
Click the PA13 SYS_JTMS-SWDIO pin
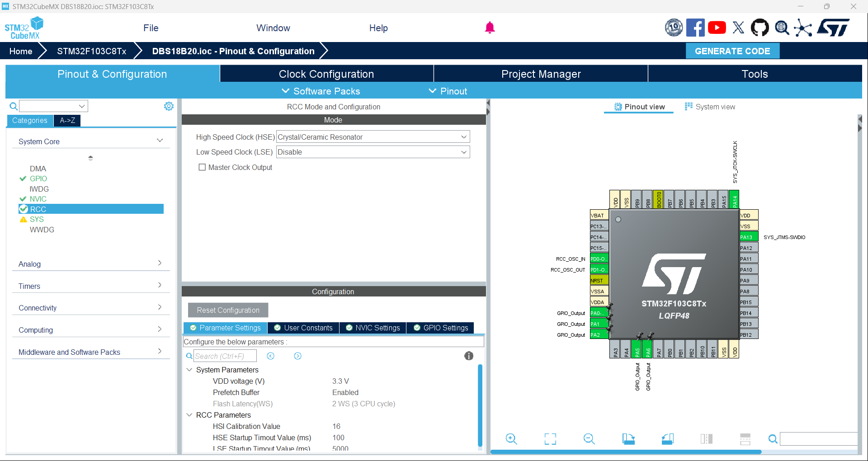(x=749, y=237)
